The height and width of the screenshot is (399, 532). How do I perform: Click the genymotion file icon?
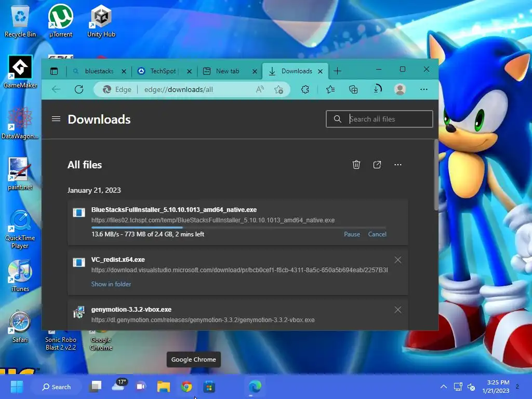[x=79, y=312]
